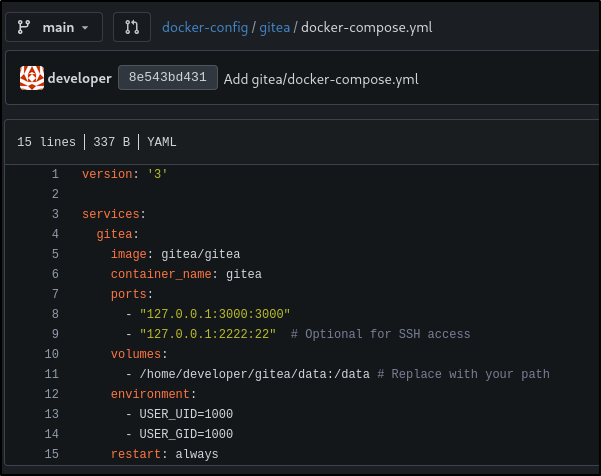This screenshot has height=476, width=601.
Task: Select line number 13
Action: pyautogui.click(x=52, y=414)
